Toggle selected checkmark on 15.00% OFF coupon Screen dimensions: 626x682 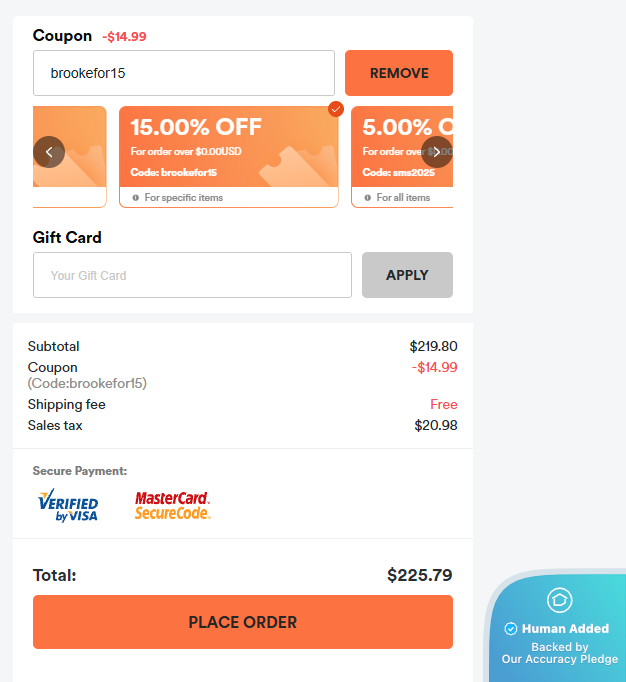(x=336, y=109)
